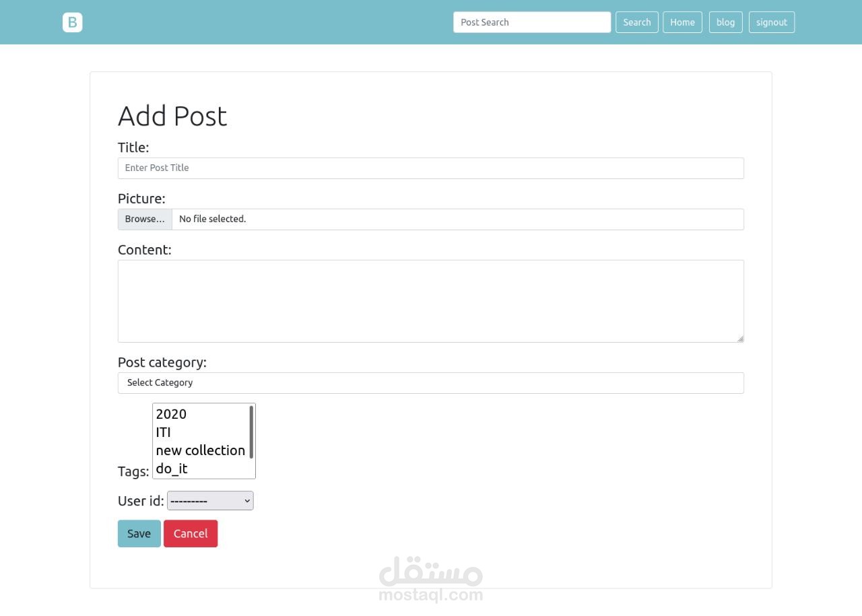Sign out using the signout button
Viewport: 862px width, 616px height.
[772, 22]
